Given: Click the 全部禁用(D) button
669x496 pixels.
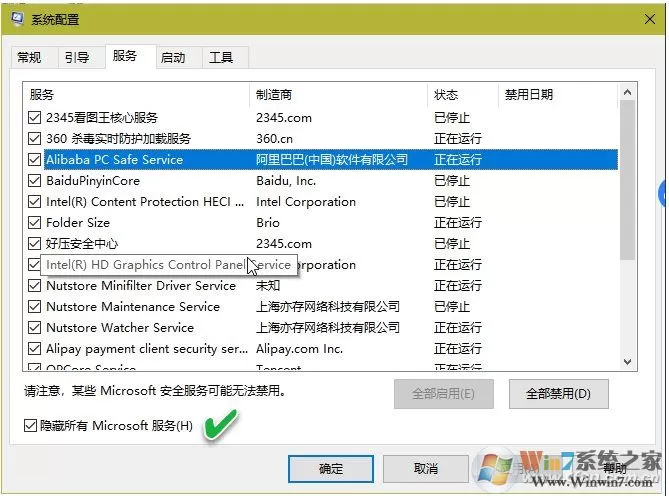Looking at the screenshot, I should pos(558,394).
